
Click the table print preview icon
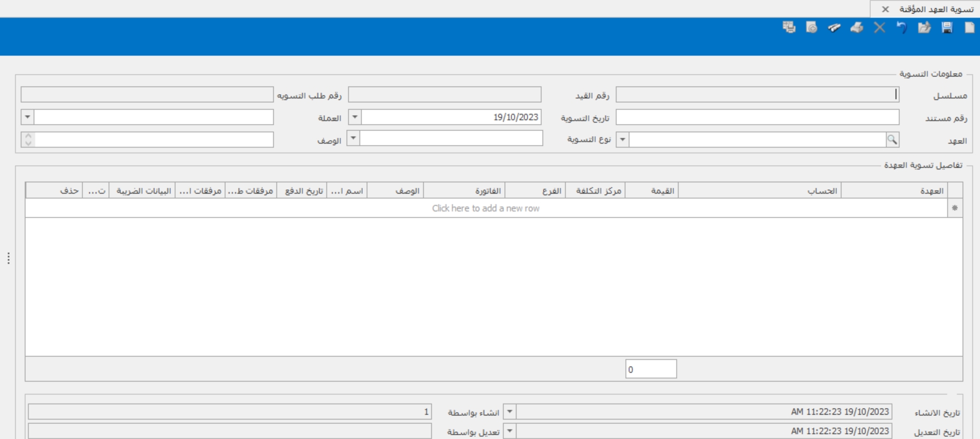tap(789, 27)
